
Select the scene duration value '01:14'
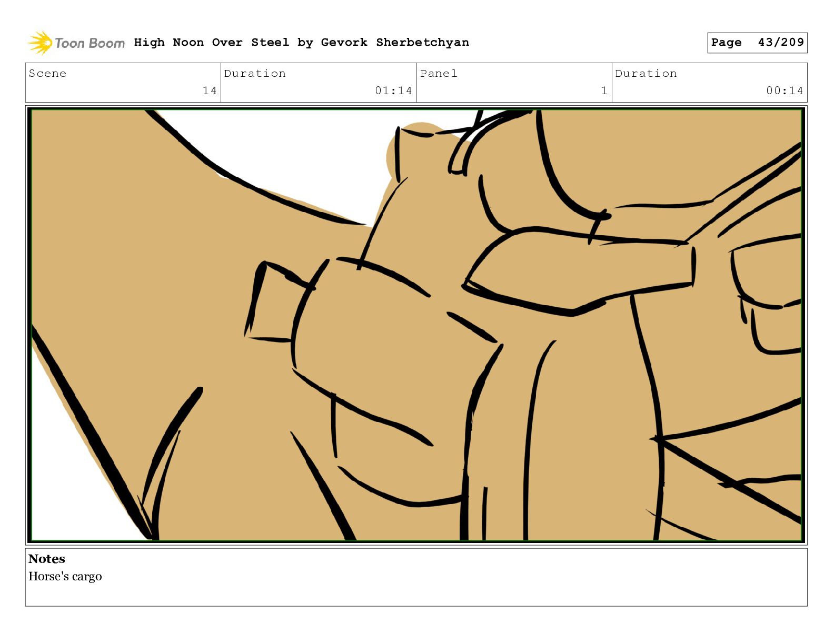tap(393, 90)
